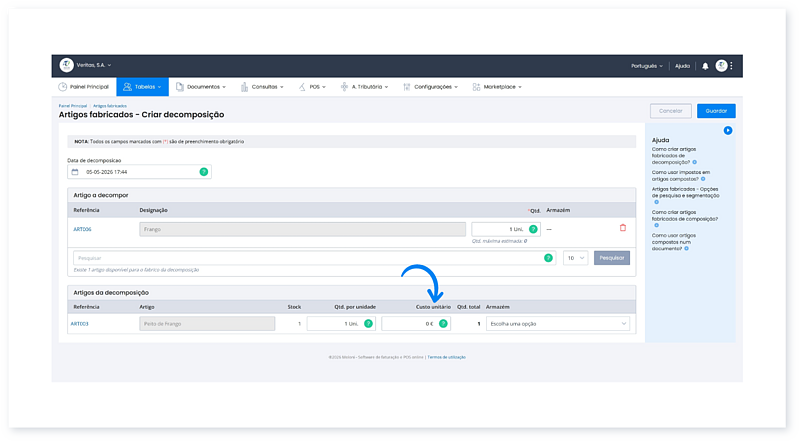Click the Artigos fabricados breadcrumb link
Viewport: 800px width, 442px height.
pyautogui.click(x=110, y=106)
